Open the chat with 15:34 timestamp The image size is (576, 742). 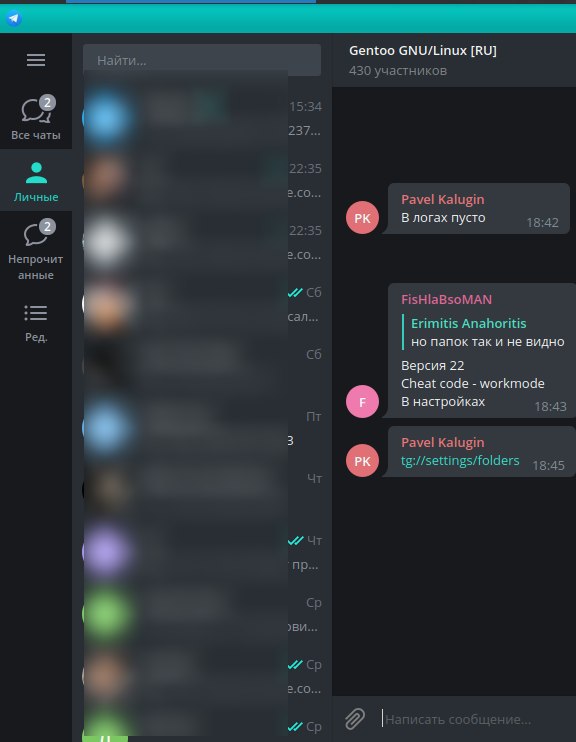(x=203, y=118)
